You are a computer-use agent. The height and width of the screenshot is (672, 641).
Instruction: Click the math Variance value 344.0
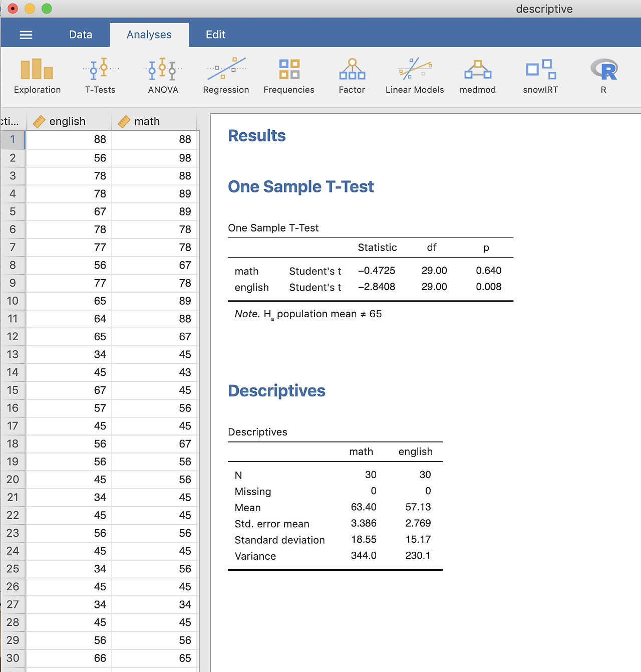[364, 556]
